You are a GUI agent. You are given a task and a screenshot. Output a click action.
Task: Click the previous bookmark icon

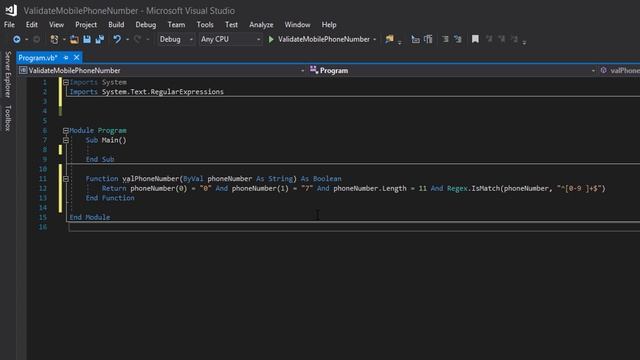click(x=489, y=39)
